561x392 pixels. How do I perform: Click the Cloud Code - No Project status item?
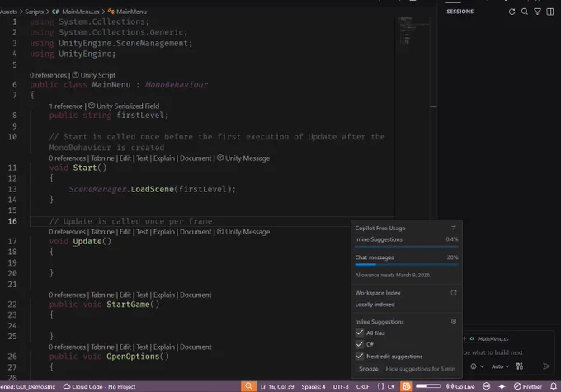tap(100, 386)
